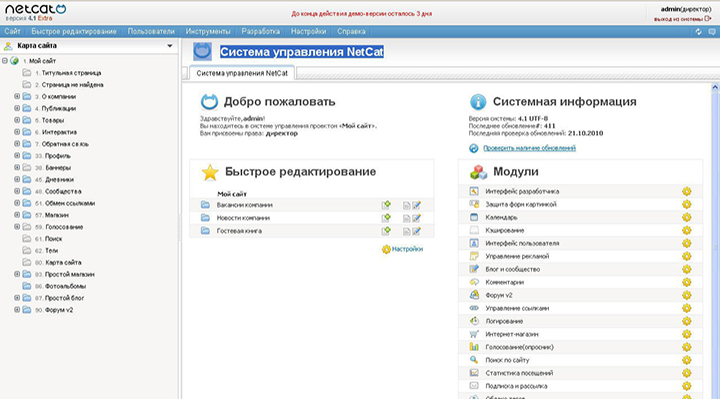The image size is (720, 399).
Task: Open the Карта сайта dropdown arrow
Action: (170, 46)
